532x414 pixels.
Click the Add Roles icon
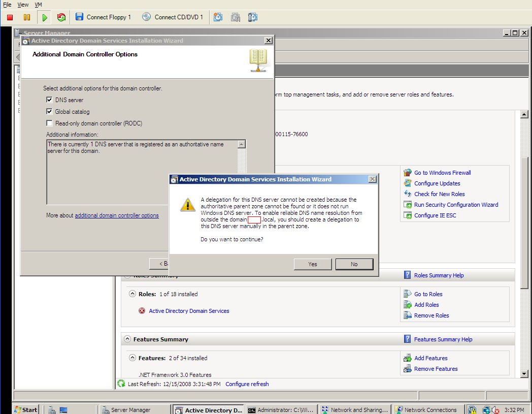pyautogui.click(x=408, y=304)
